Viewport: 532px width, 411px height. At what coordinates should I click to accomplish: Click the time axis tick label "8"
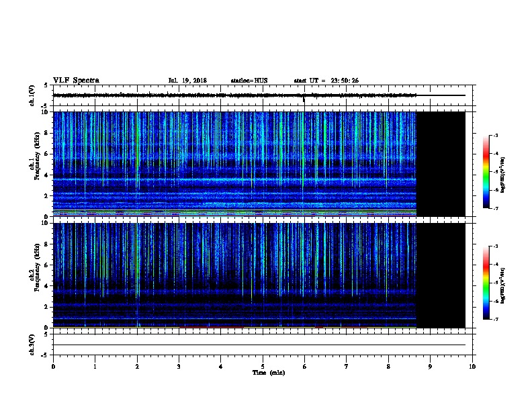pos(388,367)
